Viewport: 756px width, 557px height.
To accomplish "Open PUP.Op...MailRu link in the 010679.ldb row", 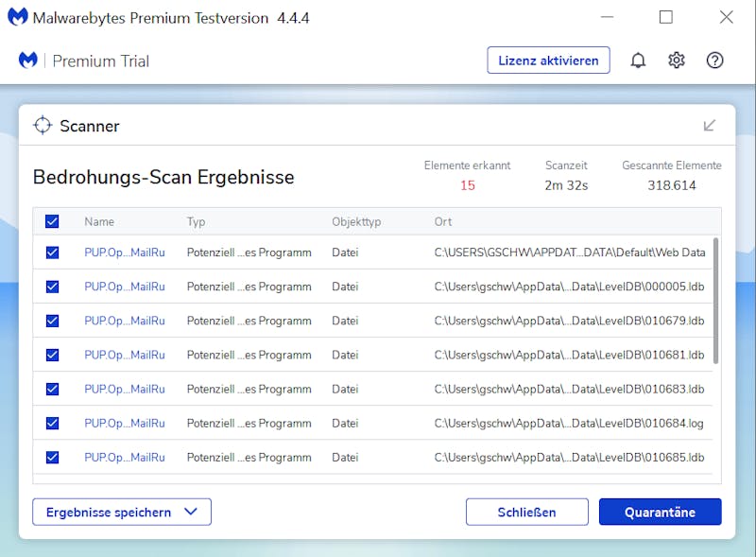I will (x=125, y=321).
